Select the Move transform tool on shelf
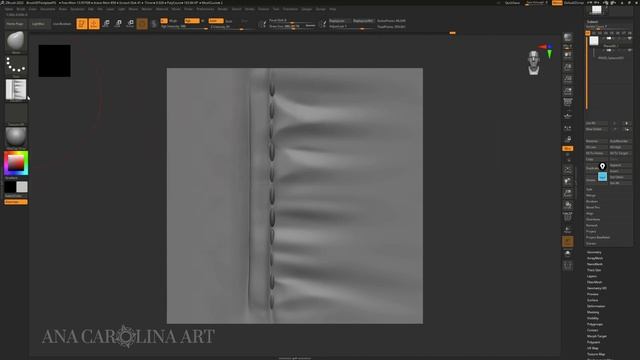Image resolution: width=640 pixels, height=360 pixels. point(106,24)
